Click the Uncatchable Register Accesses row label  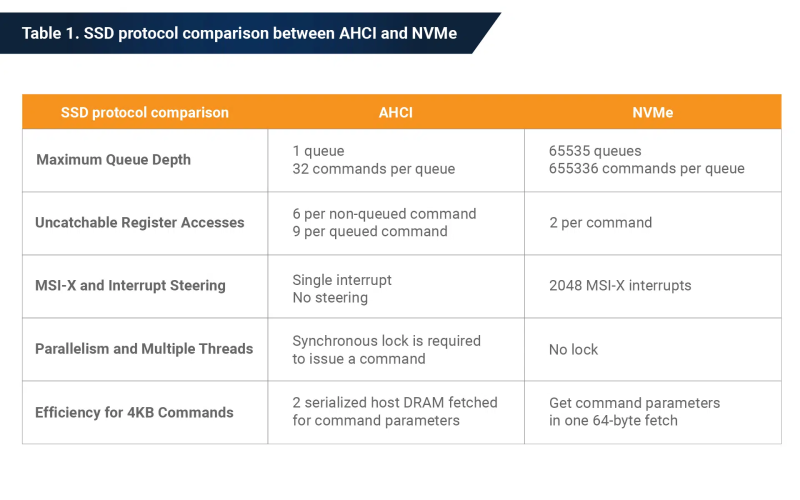click(140, 222)
